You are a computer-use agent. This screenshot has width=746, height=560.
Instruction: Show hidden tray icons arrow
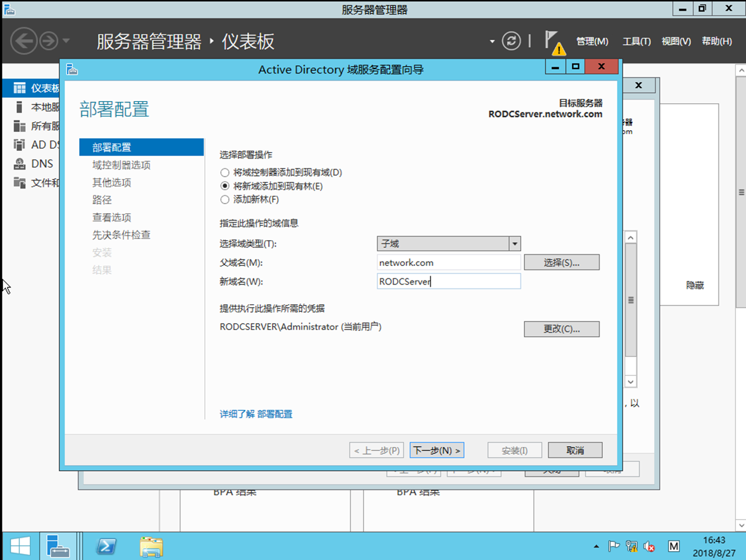tap(596, 546)
